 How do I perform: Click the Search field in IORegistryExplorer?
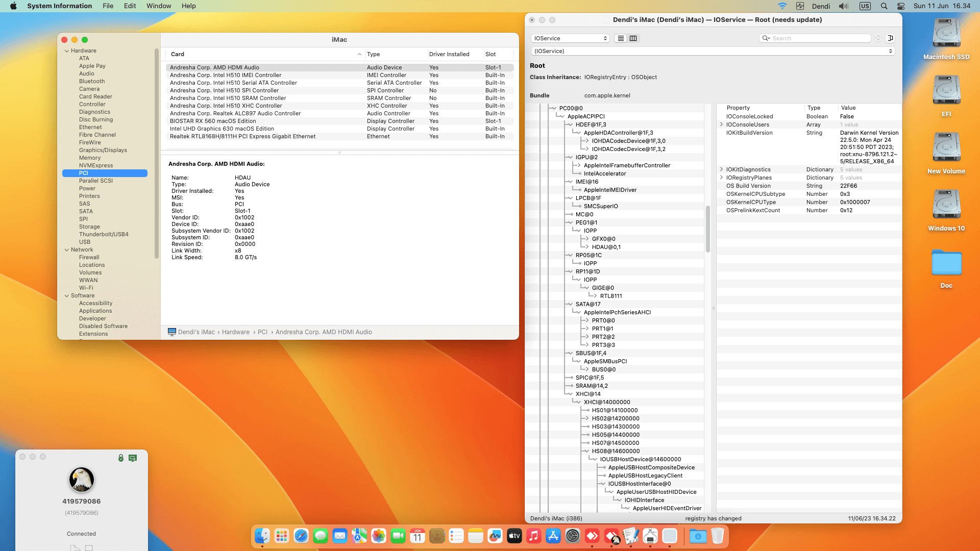[815, 38]
